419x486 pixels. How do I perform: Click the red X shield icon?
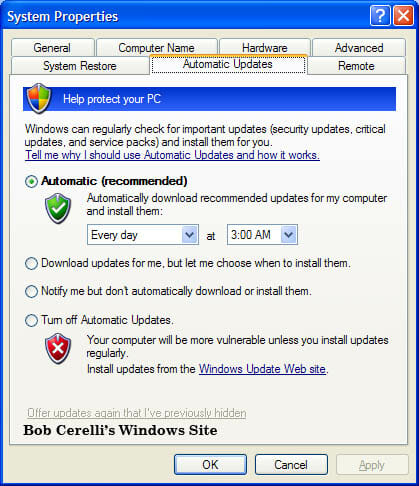pyautogui.click(x=58, y=348)
